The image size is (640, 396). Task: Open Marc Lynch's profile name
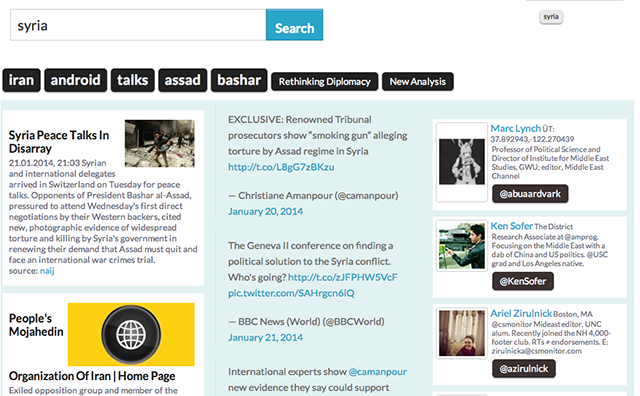(516, 129)
